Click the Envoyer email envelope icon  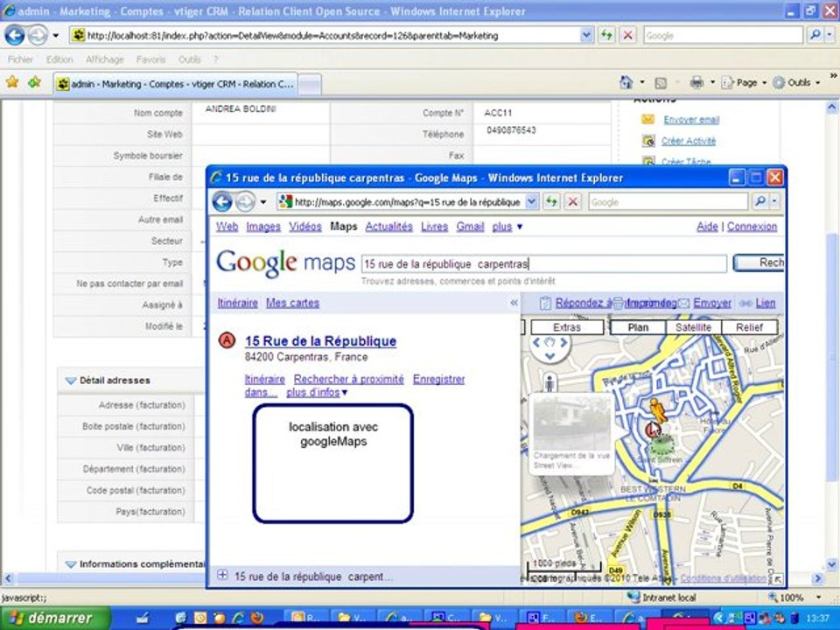[x=647, y=120]
